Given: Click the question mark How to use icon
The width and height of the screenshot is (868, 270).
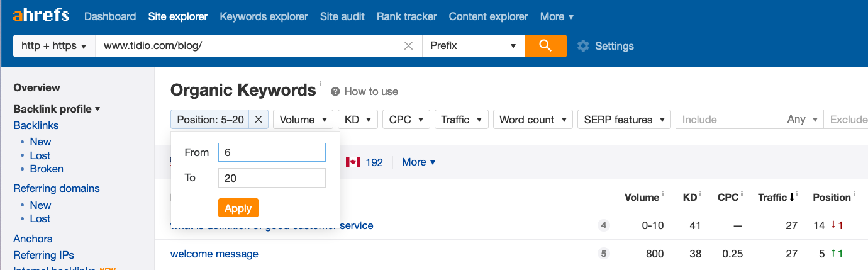Looking at the screenshot, I should (335, 91).
